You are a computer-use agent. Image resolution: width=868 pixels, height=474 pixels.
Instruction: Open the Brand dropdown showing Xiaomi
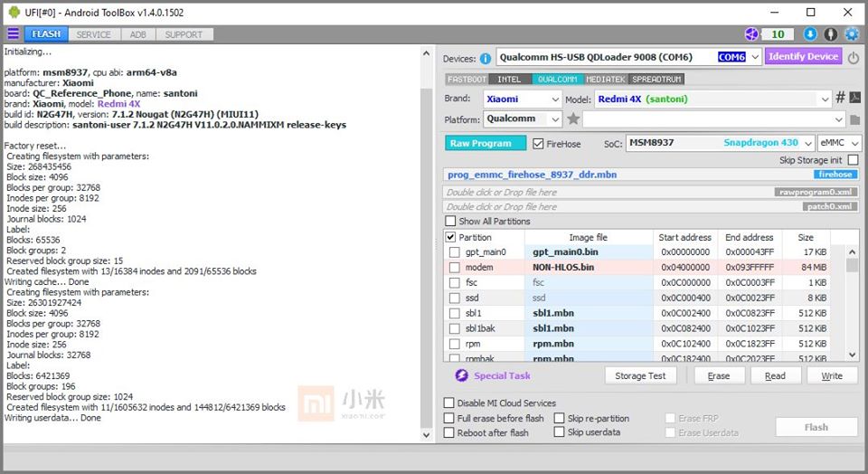(523, 100)
